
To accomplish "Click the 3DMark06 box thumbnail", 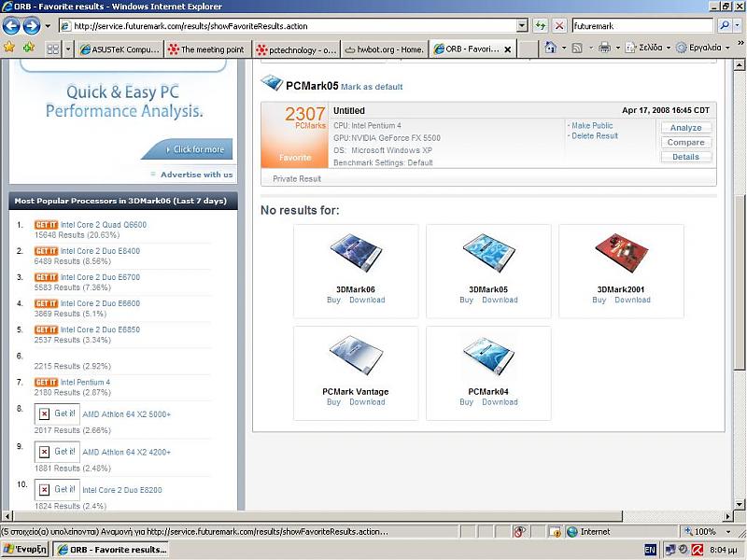I will [356, 253].
